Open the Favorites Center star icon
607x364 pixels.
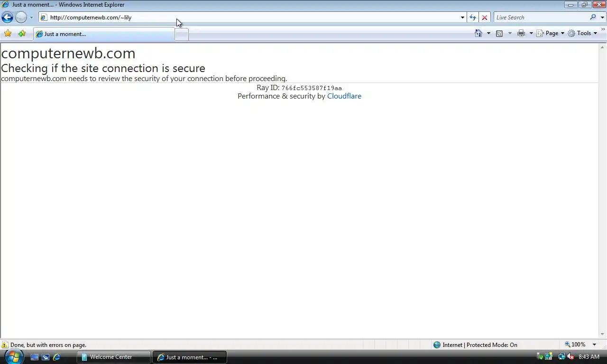[8, 34]
